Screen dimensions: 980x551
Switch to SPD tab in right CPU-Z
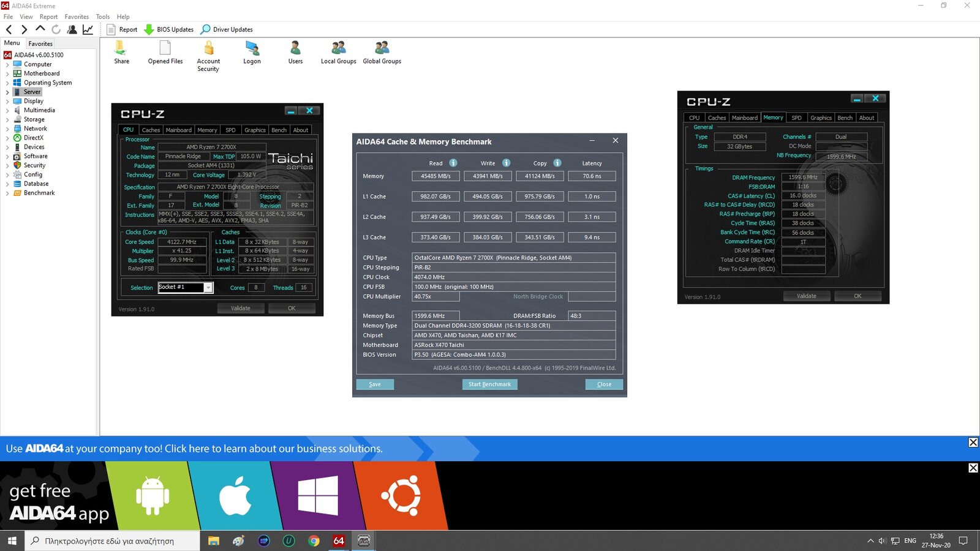(796, 118)
